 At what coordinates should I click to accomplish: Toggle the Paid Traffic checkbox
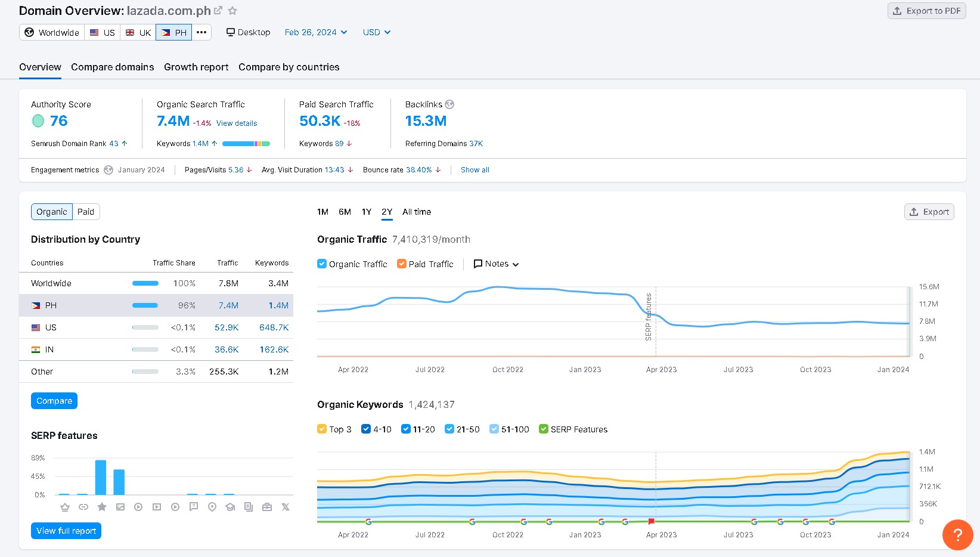click(x=402, y=264)
